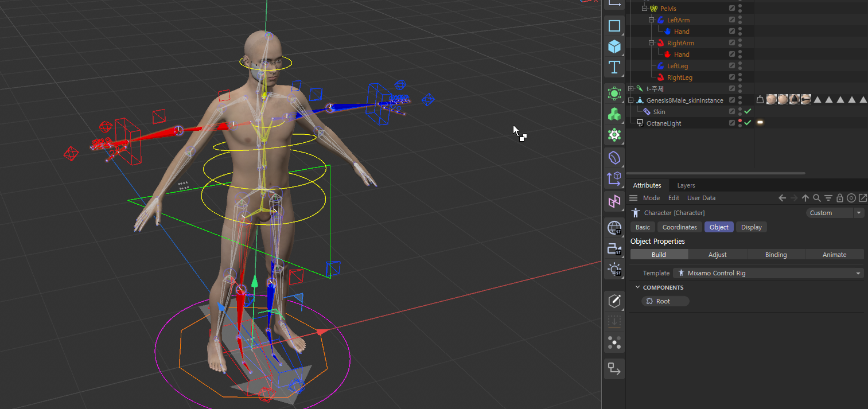
Task: Open the globe environment icon
Action: [x=614, y=228]
